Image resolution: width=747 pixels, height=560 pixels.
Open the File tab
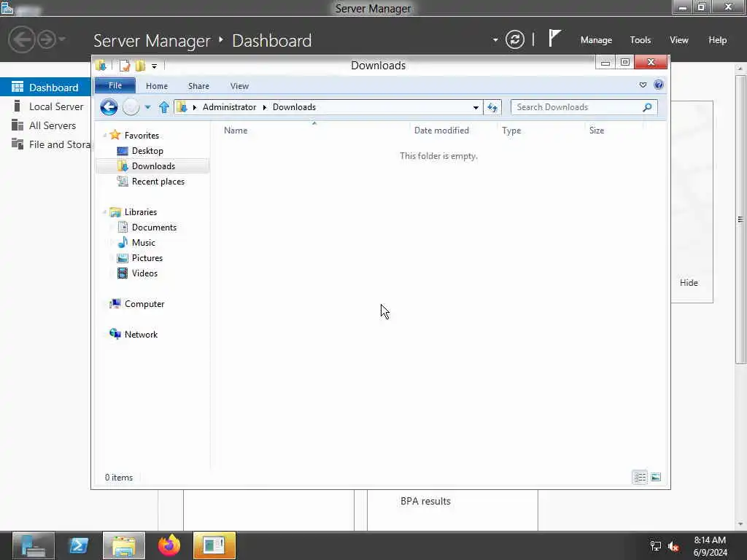115,86
